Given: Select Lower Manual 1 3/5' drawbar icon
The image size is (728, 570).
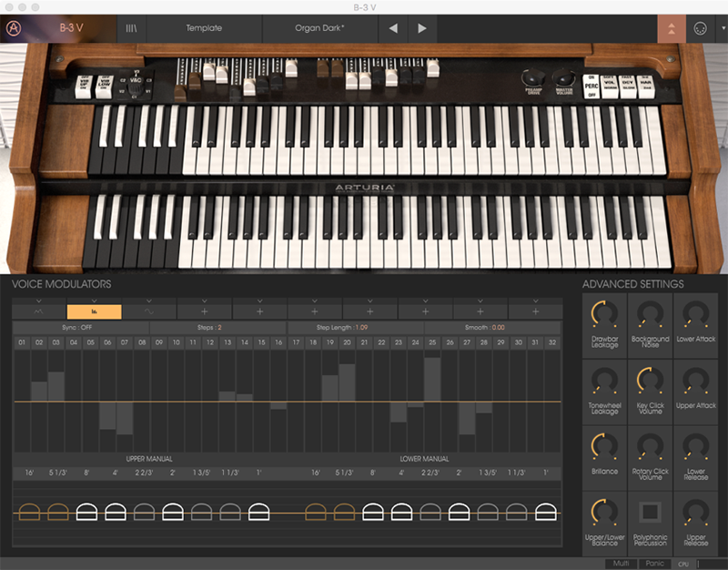Looking at the screenshot, I should tap(488, 512).
